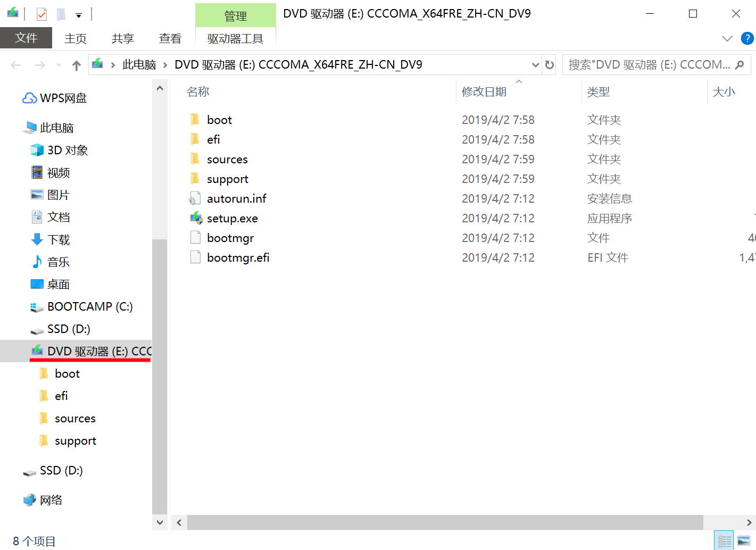Sort by the 修改日期 column header
The image size is (756, 550).
(484, 92)
